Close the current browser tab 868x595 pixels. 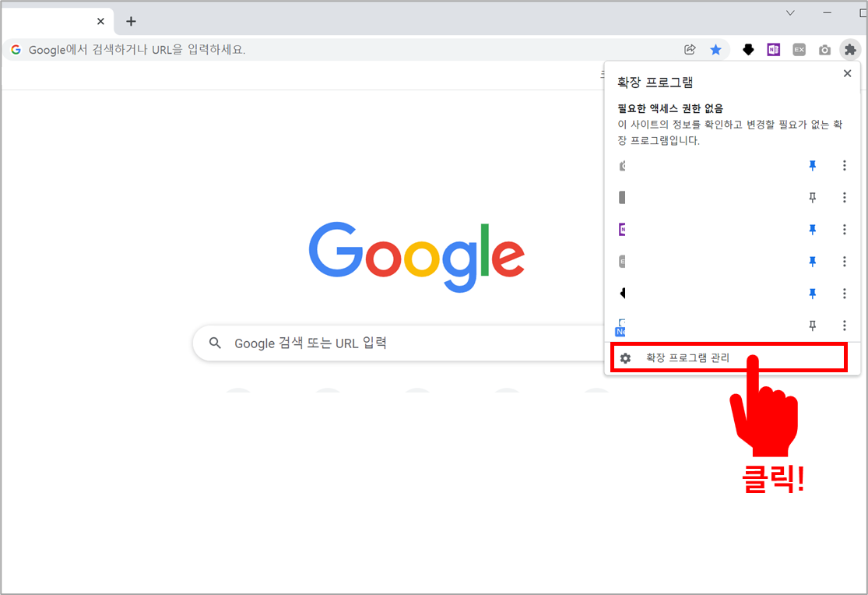click(x=100, y=22)
